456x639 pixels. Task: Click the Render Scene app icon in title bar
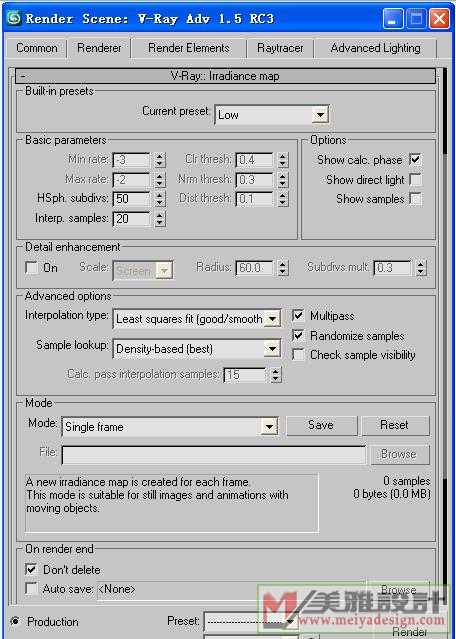(x=14, y=18)
